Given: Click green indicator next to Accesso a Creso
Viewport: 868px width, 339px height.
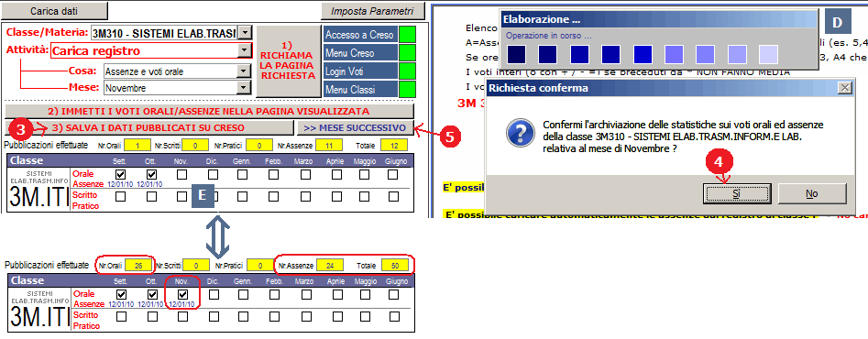Looking at the screenshot, I should [407, 35].
